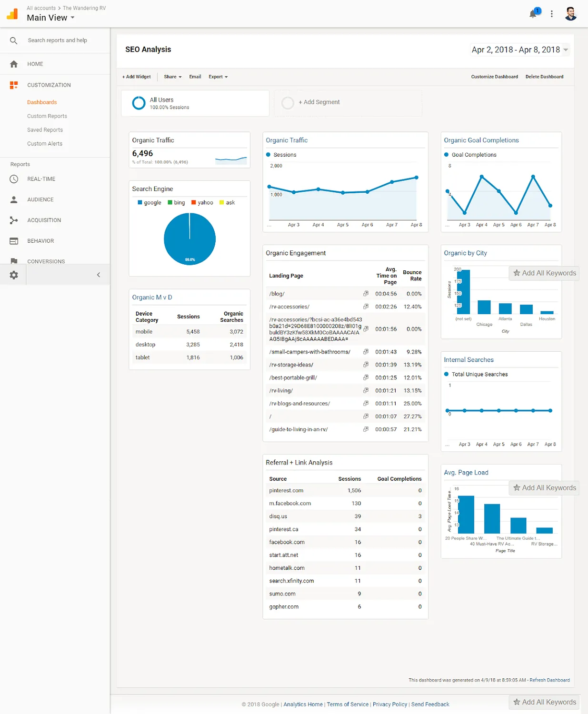588x714 pixels.
Task: Click Delete Dashboard
Action: (544, 77)
